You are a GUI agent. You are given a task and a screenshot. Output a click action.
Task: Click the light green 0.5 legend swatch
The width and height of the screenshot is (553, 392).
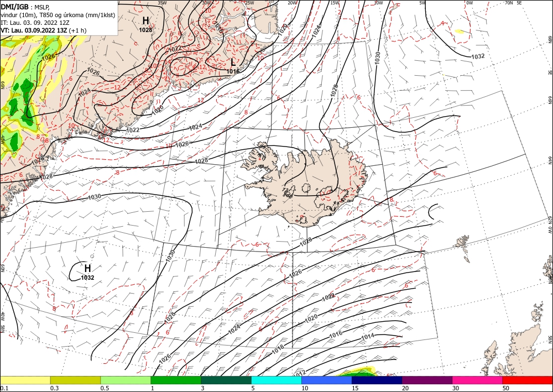coord(126,380)
